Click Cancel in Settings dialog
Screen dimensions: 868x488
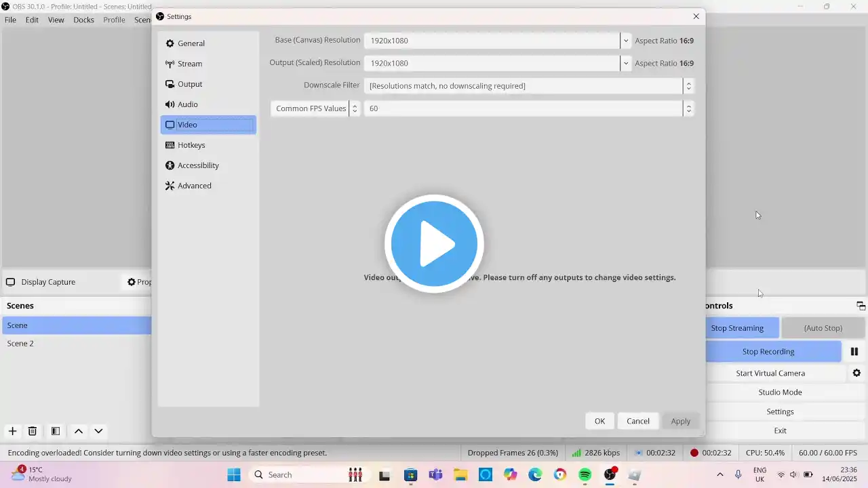(638, 421)
